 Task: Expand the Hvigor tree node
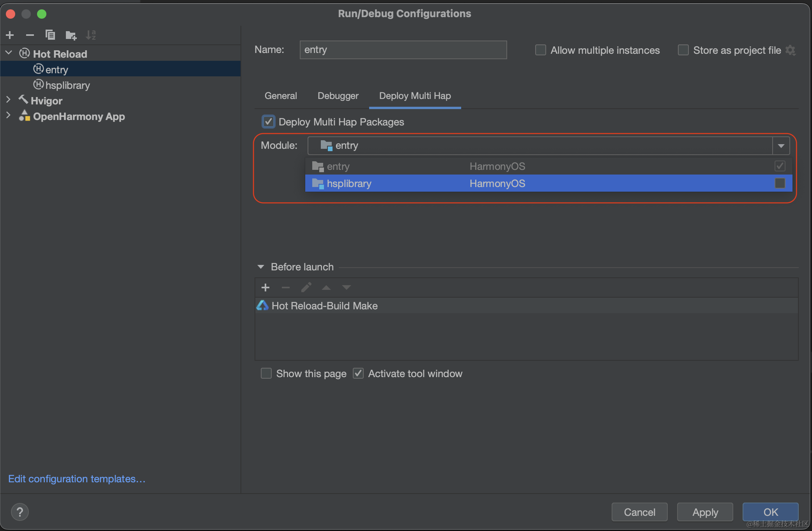(x=9, y=100)
